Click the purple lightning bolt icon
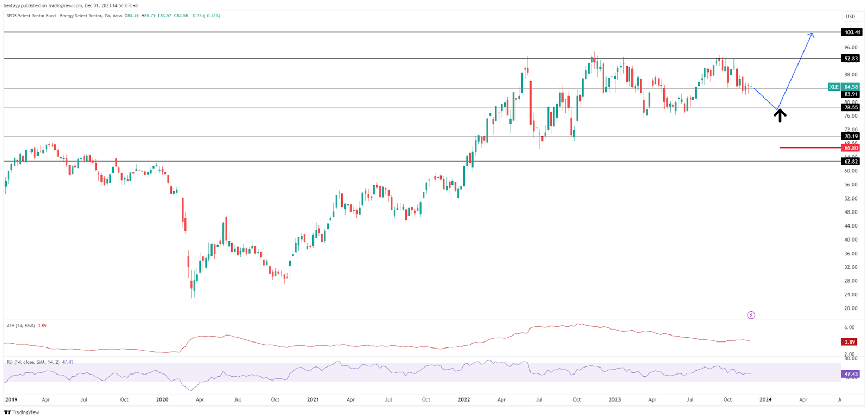868x419 pixels. [751, 315]
